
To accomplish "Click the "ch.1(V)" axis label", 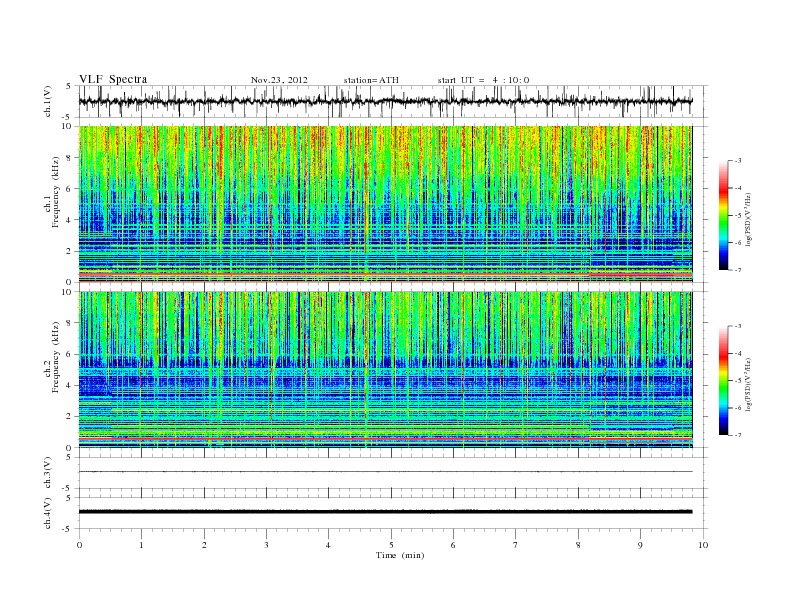I will 48,101.
